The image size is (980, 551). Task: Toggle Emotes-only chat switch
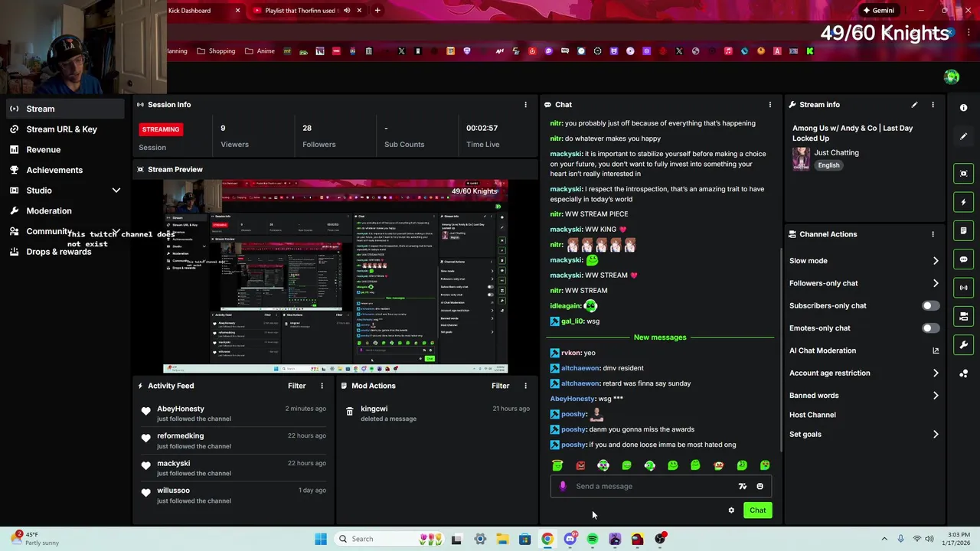[x=930, y=328]
